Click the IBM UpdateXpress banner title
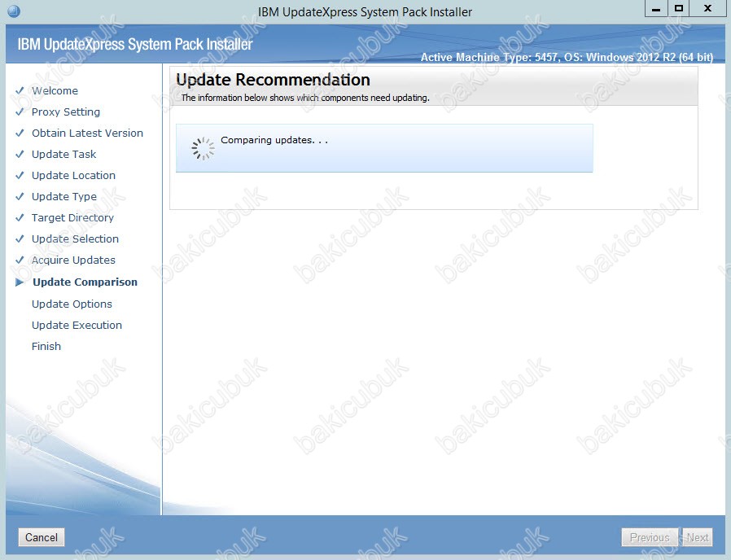731x560 pixels. pyautogui.click(x=135, y=44)
